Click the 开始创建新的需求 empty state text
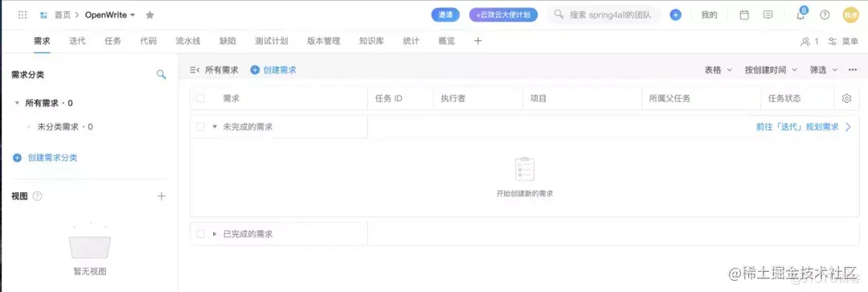The height and width of the screenshot is (292, 868). tap(525, 194)
